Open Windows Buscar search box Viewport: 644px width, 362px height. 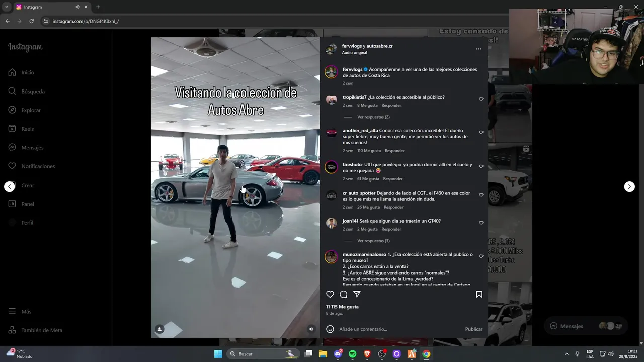click(263, 354)
